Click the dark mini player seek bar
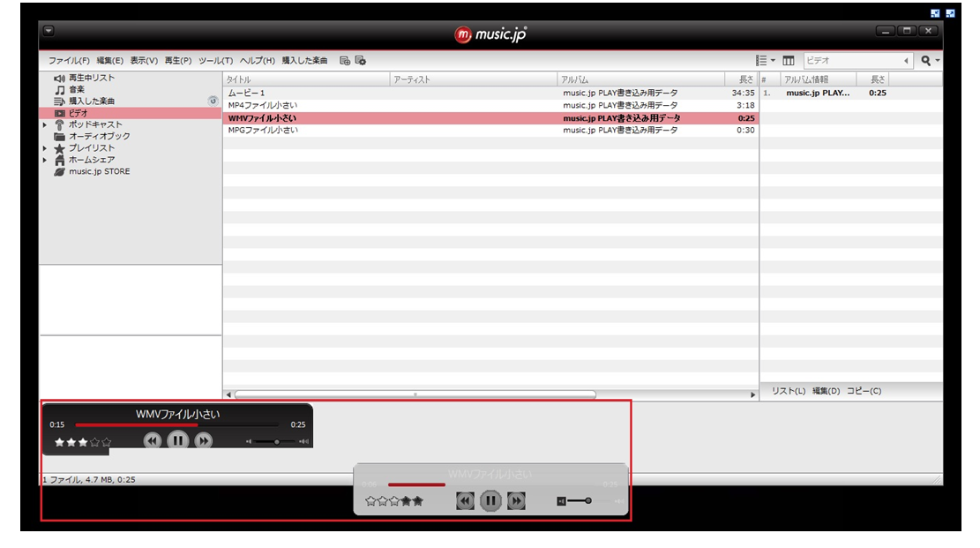The image size is (980, 548). [x=176, y=425]
